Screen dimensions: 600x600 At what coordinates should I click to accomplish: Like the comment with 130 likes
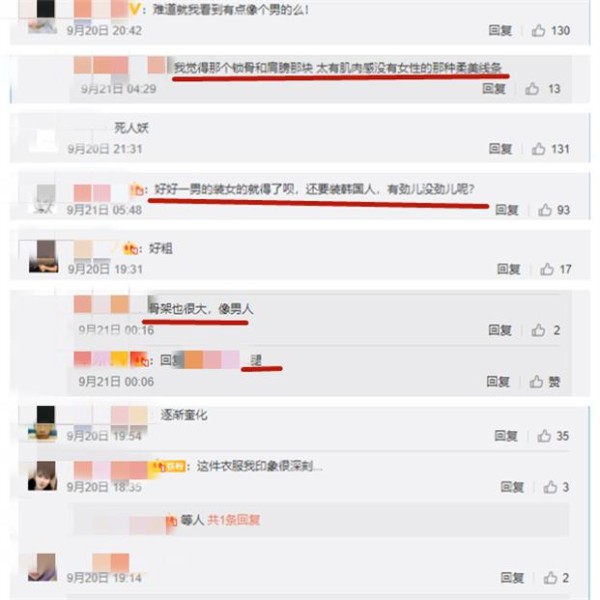(538, 30)
